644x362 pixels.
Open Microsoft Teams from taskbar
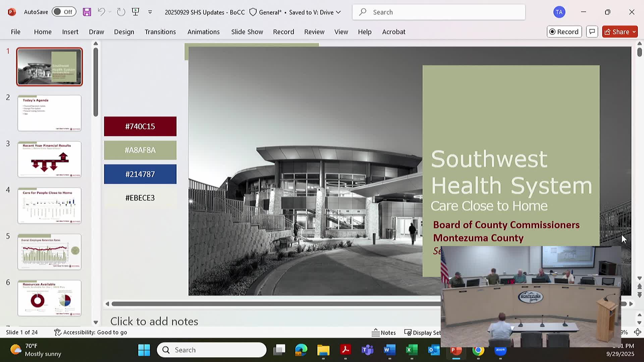(367, 350)
